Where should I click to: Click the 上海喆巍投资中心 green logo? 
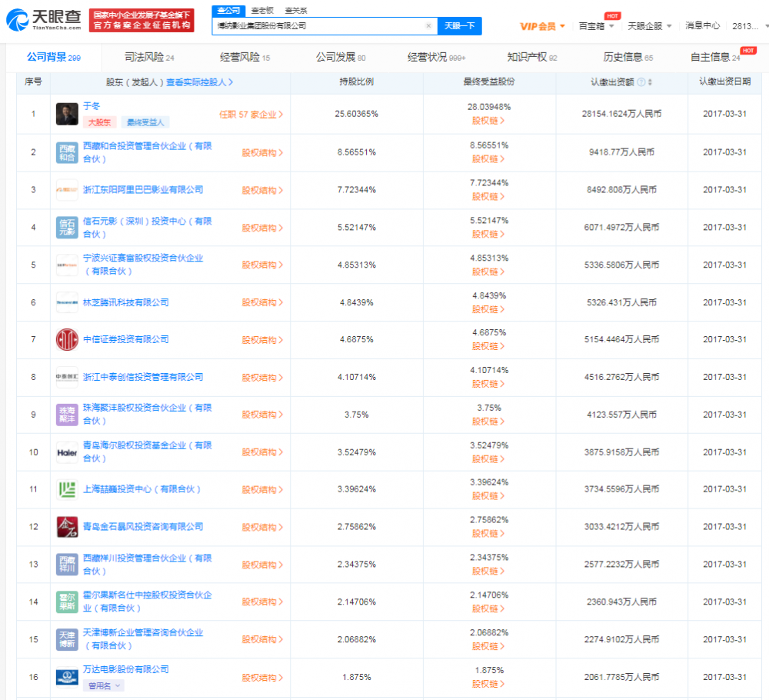tap(67, 489)
